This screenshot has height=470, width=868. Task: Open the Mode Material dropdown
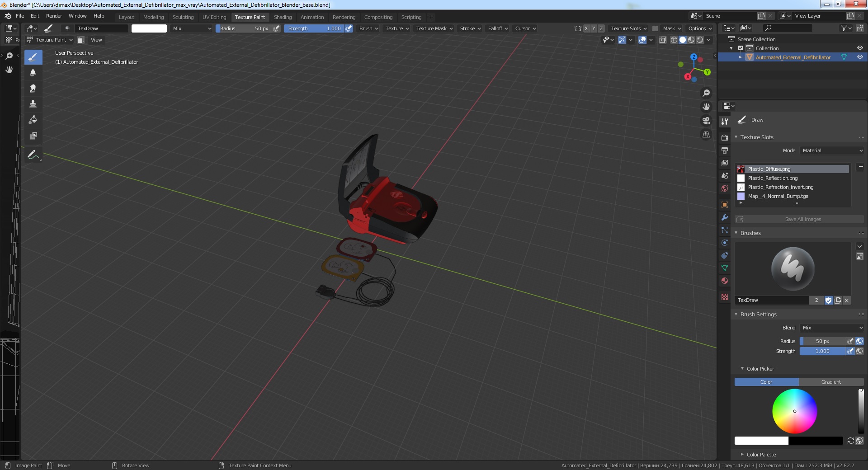(832, 150)
